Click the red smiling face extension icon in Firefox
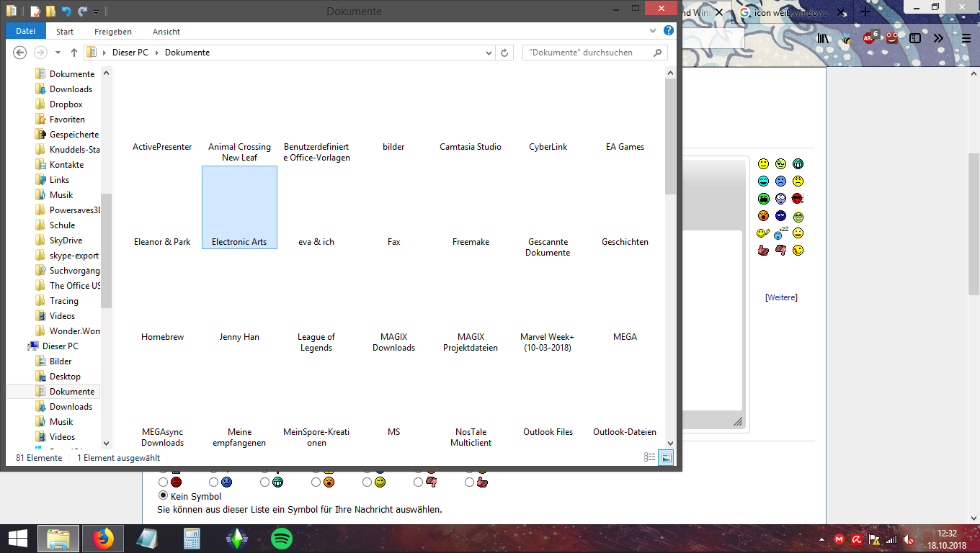This screenshot has width=980, height=553. (892, 38)
